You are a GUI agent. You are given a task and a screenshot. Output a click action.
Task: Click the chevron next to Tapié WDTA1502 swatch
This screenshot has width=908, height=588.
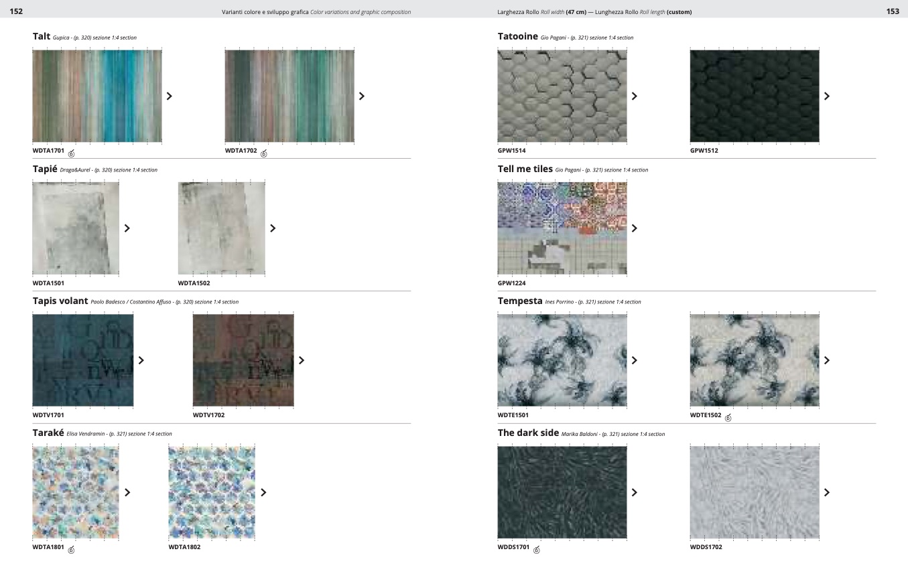273,228
